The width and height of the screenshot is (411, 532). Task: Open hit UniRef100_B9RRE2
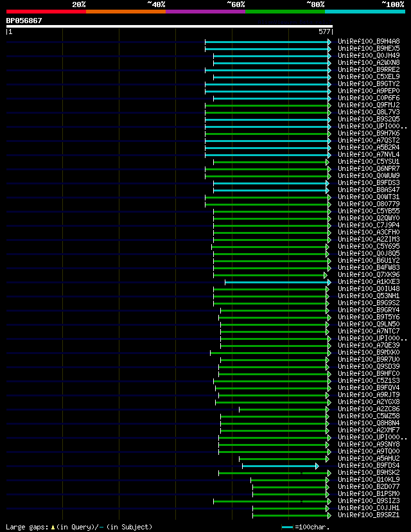pos(369,69)
